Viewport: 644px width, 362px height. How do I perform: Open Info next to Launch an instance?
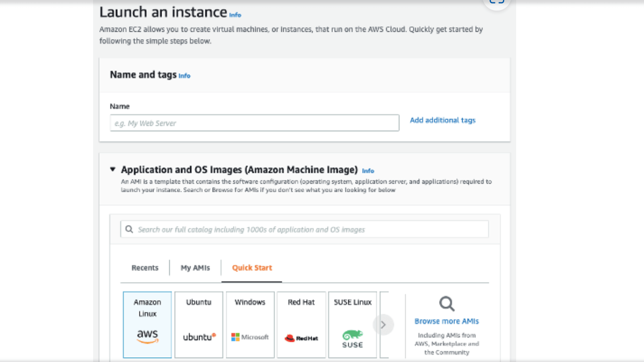click(x=234, y=14)
